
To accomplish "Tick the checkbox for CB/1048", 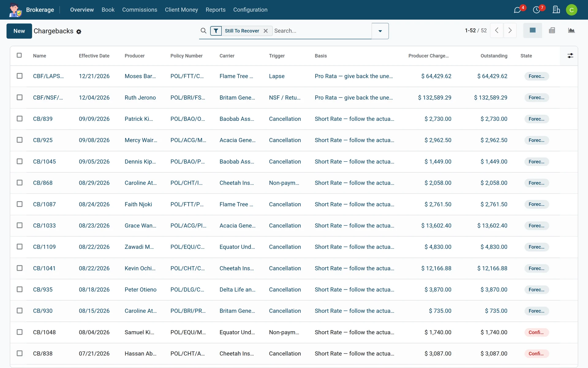I will click(x=20, y=332).
